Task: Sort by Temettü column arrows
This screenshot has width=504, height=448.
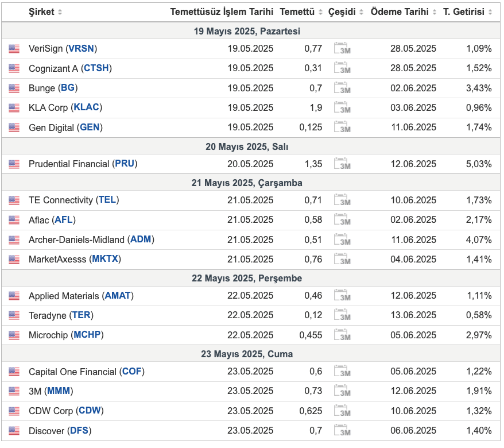Action: point(320,12)
